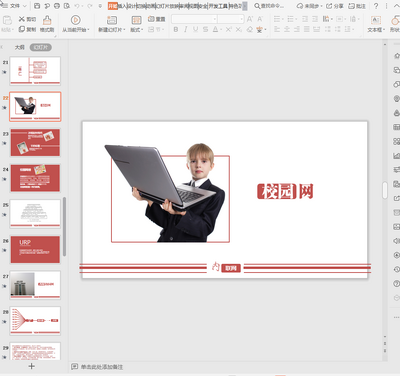The image size is (400, 376).
Task: Open the Layout (版式) dropdown
Action: point(136,29)
